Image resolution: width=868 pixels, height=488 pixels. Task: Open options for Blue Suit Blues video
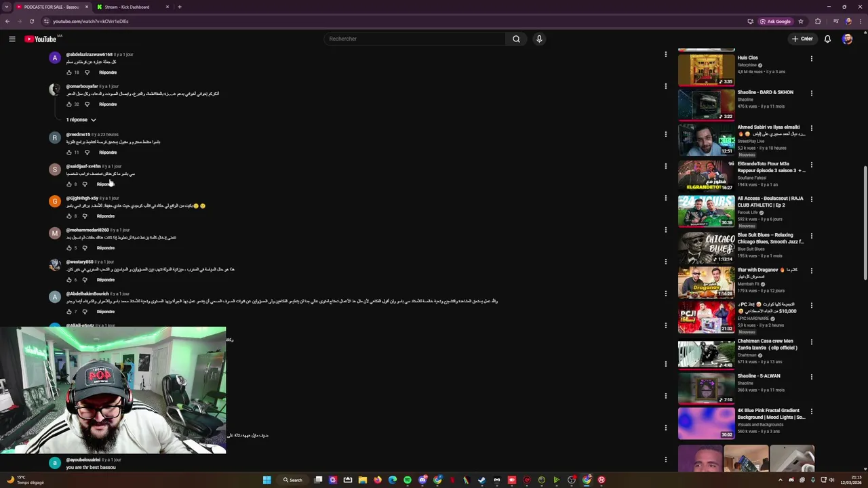coord(811,235)
